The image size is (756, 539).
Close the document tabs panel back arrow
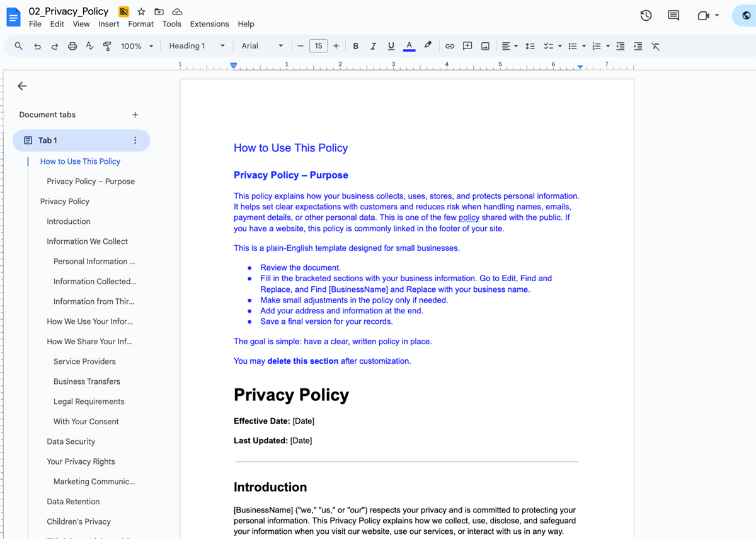(x=22, y=86)
